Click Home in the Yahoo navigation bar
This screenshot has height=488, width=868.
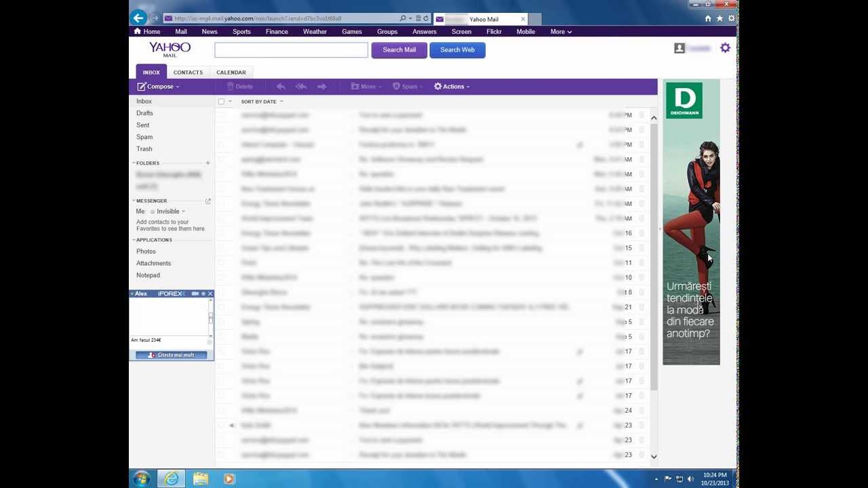point(147,31)
